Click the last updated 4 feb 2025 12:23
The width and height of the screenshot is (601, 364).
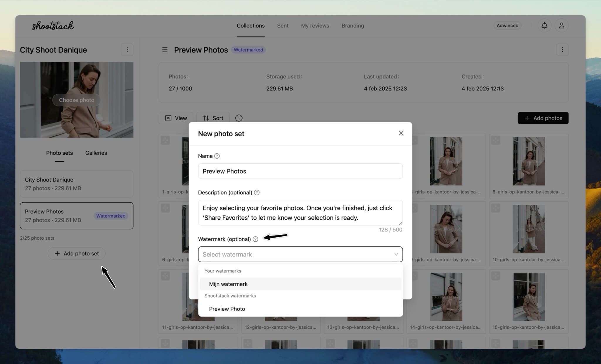(x=385, y=89)
